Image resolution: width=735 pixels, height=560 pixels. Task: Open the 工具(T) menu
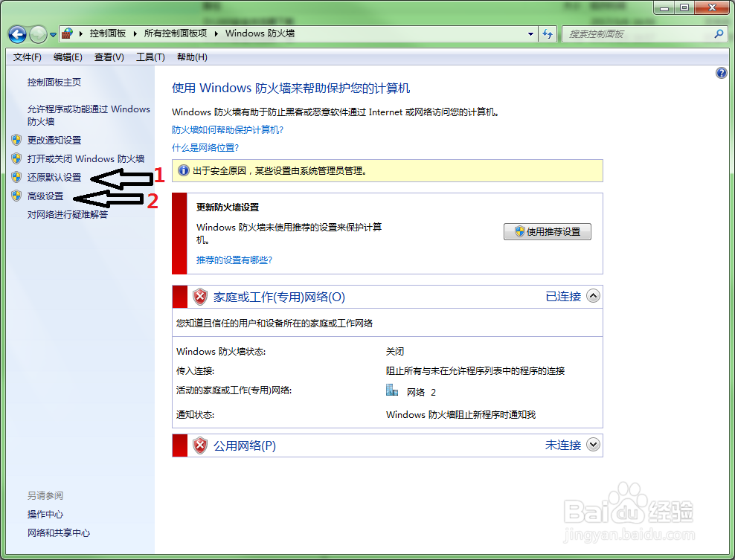[150, 57]
